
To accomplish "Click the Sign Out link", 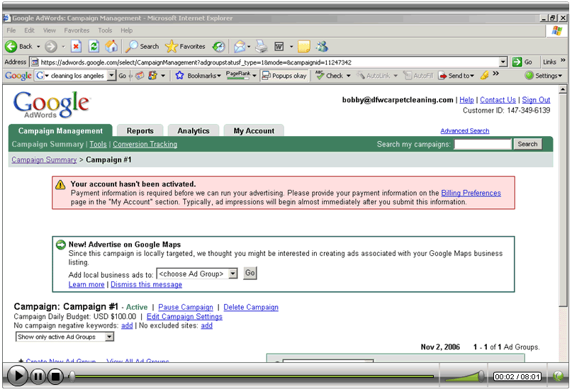I will [x=536, y=100].
